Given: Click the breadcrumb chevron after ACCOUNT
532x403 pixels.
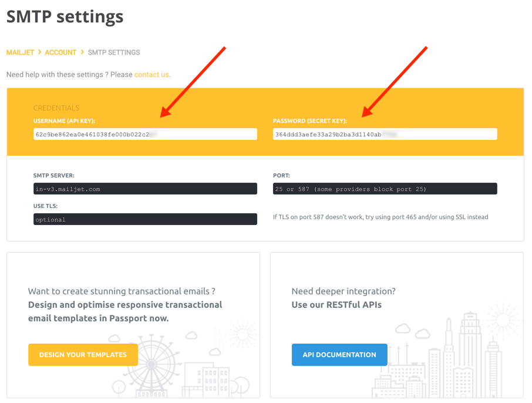Looking at the screenshot, I should (x=82, y=52).
